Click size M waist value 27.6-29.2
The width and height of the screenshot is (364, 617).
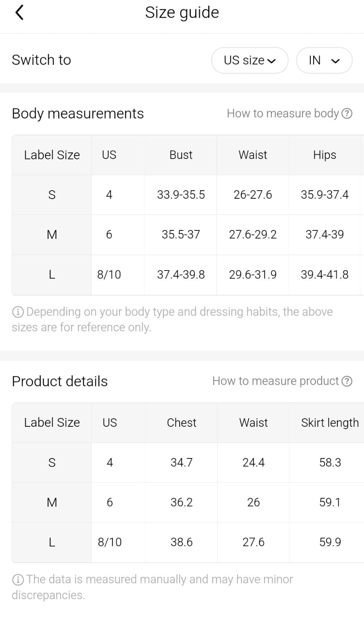253,235
